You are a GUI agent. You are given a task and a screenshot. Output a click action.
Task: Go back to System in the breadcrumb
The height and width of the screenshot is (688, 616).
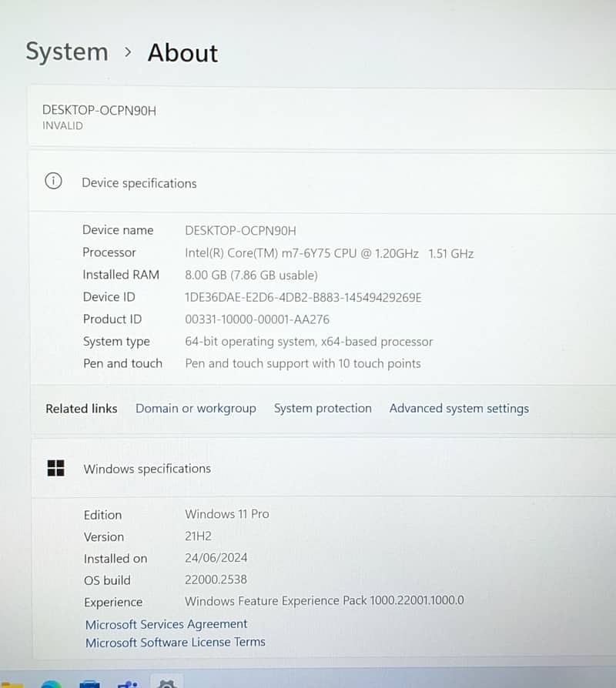click(x=67, y=52)
